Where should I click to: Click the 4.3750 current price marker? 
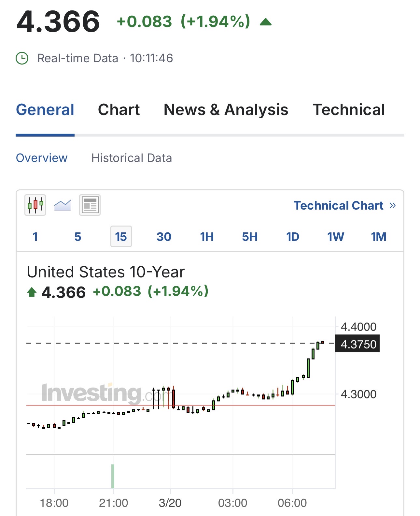pyautogui.click(x=357, y=344)
